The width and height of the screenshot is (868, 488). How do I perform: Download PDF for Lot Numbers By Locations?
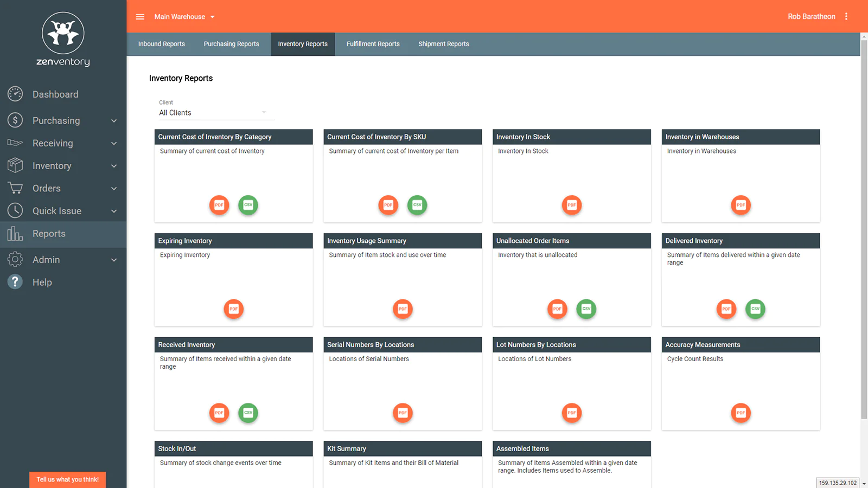pyautogui.click(x=572, y=413)
